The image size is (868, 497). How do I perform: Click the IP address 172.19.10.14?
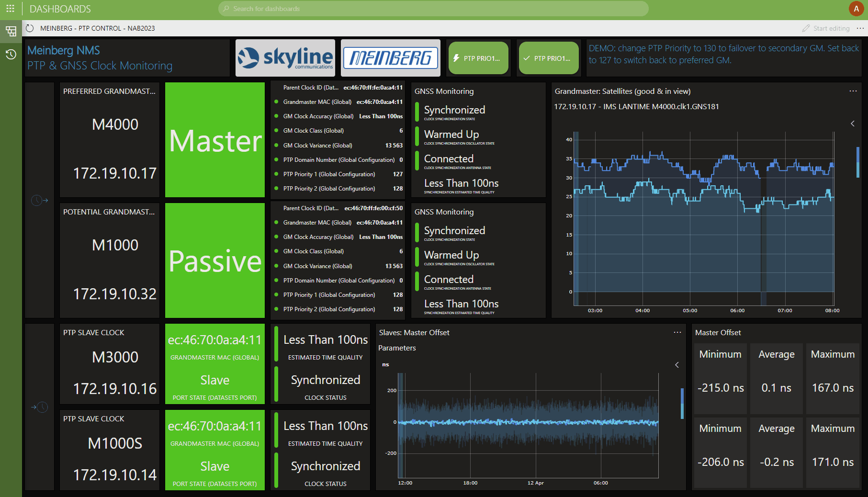click(115, 475)
